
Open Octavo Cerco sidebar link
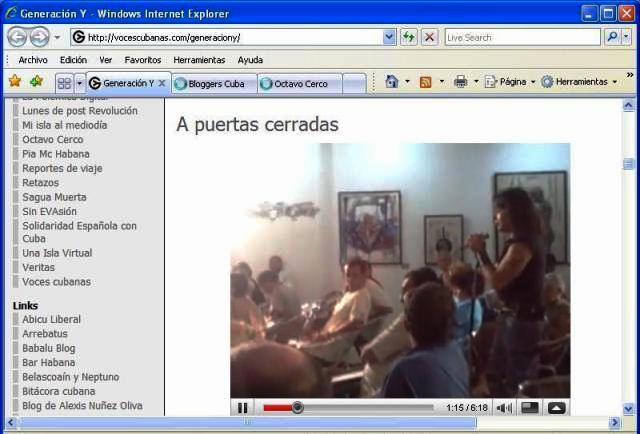53,140
